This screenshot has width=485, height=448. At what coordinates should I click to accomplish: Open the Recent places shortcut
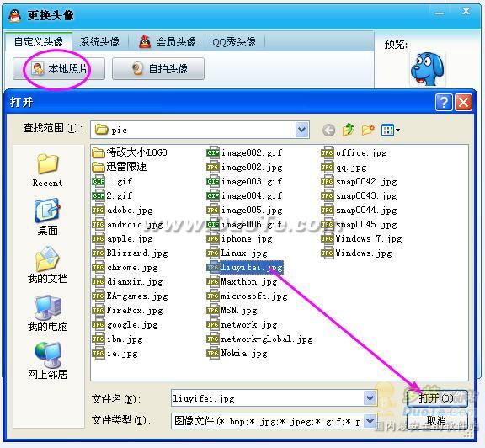click(48, 170)
